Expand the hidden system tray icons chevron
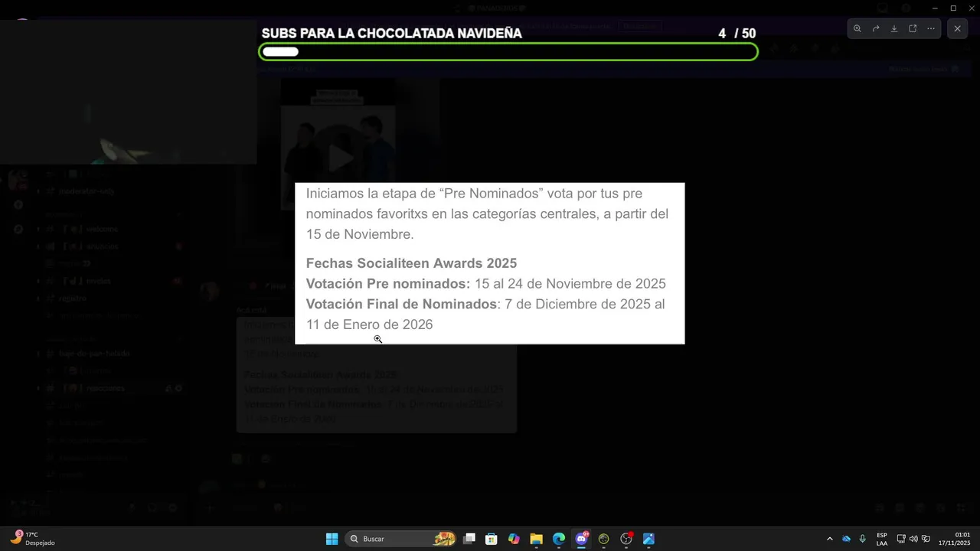Screen dimensions: 980x551 click(829, 539)
